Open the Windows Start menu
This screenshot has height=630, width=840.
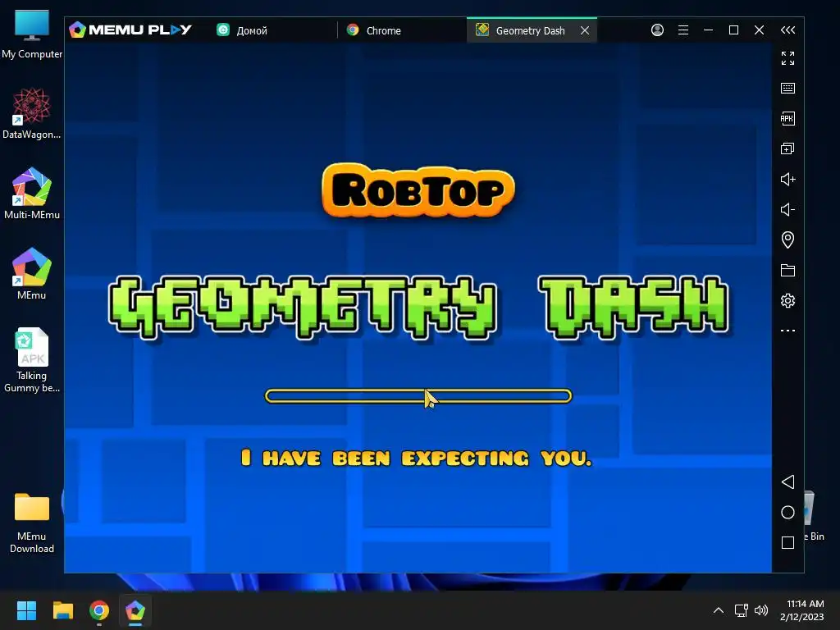tap(26, 610)
